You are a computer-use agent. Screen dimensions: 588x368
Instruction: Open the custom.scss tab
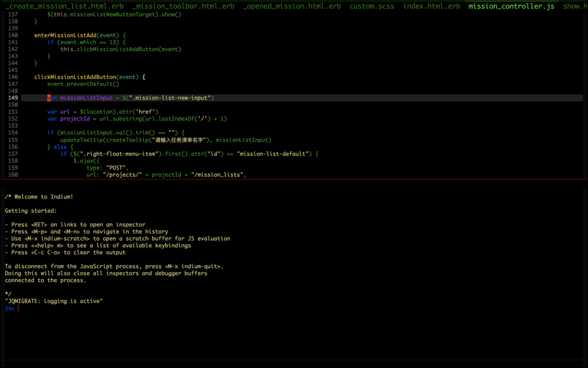(x=372, y=6)
